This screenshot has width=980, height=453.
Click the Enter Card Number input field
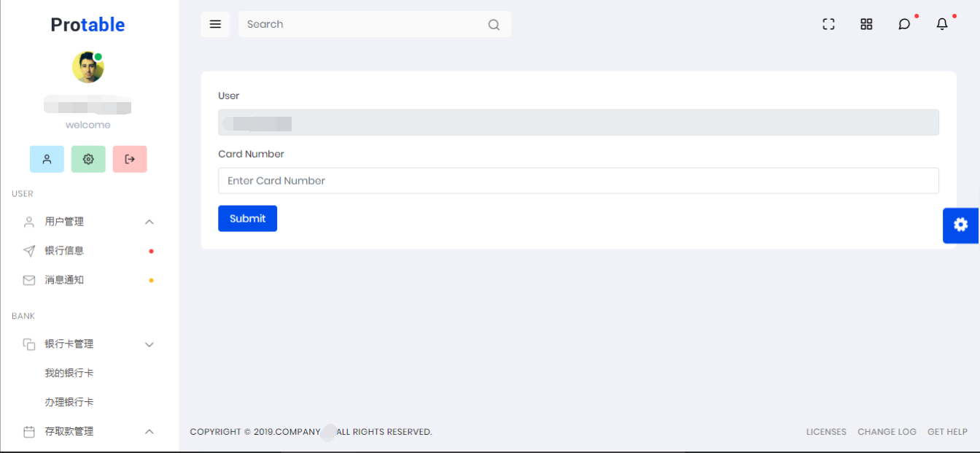(x=578, y=180)
